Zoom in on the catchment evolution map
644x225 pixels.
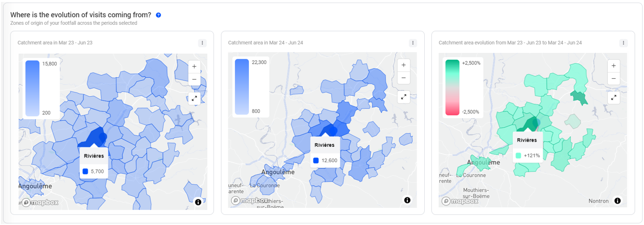click(x=614, y=66)
